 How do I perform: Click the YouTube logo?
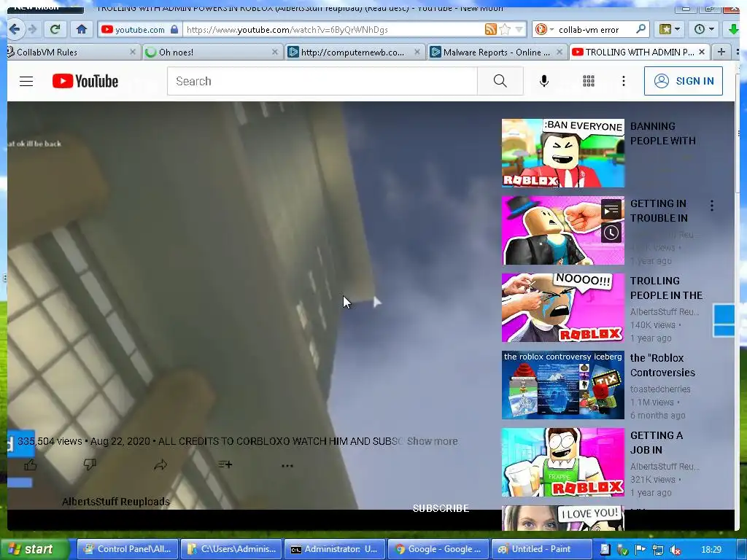[x=85, y=81]
